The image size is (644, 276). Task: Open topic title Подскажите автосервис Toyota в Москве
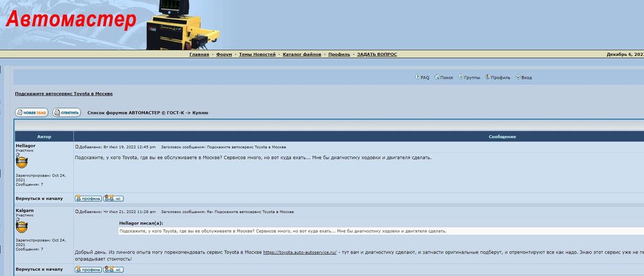tap(64, 93)
